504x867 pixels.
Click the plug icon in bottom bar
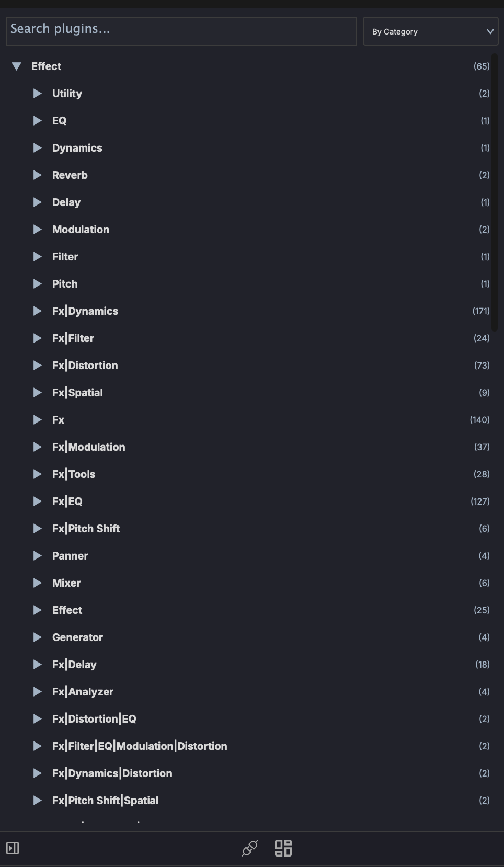tap(250, 848)
